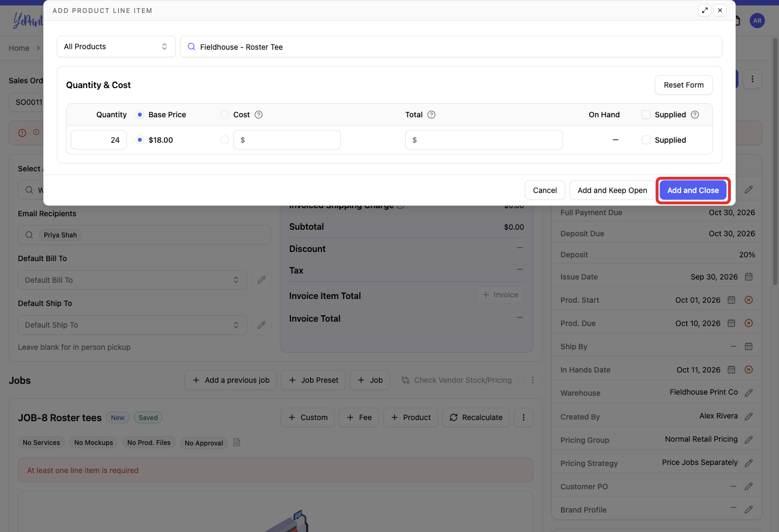Open the Default Ship To dropdown
Screen dimensions: 779x532
tap(133, 325)
